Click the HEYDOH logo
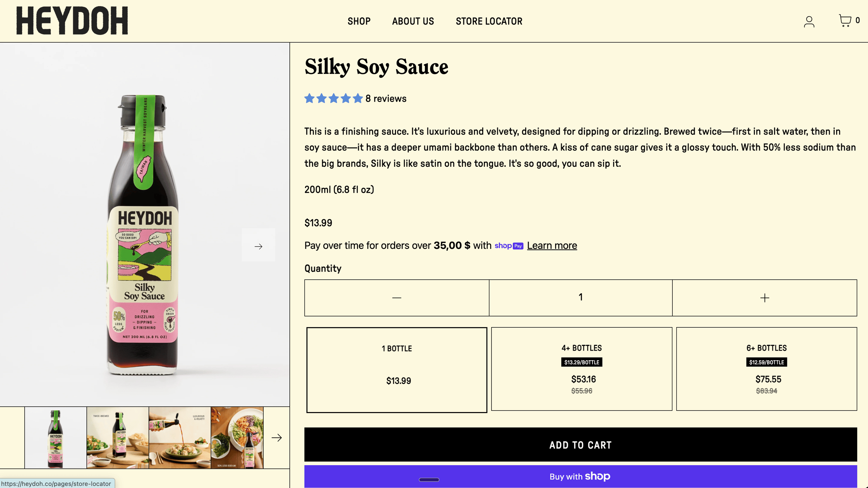 point(72,21)
